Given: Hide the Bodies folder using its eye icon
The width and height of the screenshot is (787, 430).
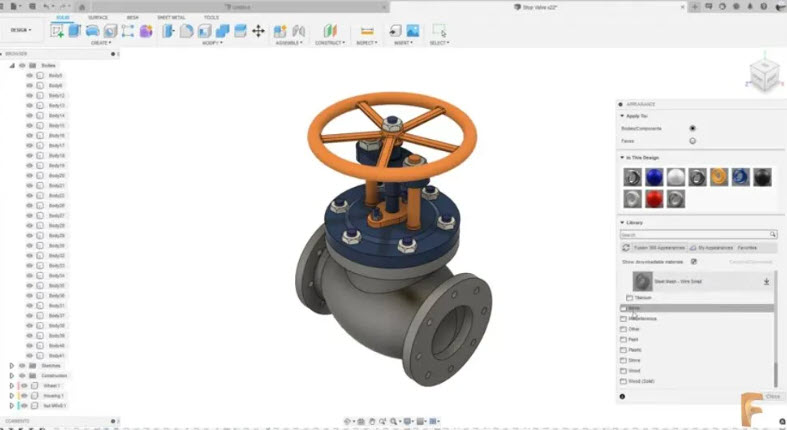Looking at the screenshot, I should pyautogui.click(x=21, y=65).
